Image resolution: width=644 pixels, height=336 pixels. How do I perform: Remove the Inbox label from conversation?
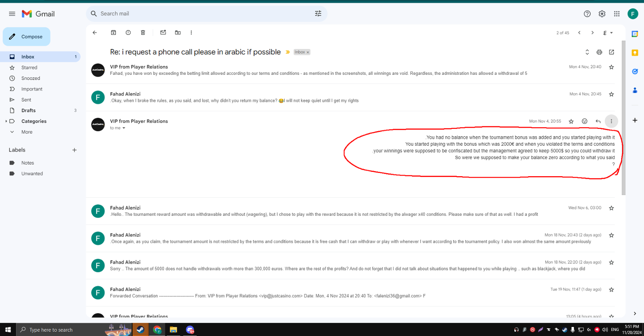pos(308,52)
